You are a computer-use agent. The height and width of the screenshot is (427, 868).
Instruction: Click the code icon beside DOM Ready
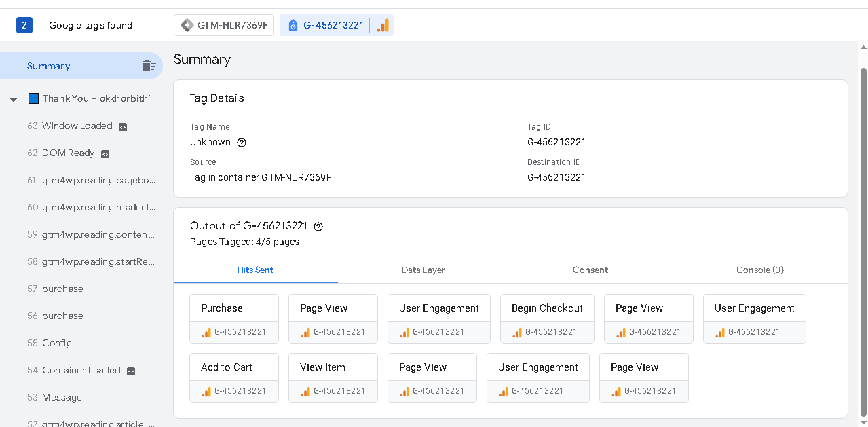pyautogui.click(x=105, y=153)
